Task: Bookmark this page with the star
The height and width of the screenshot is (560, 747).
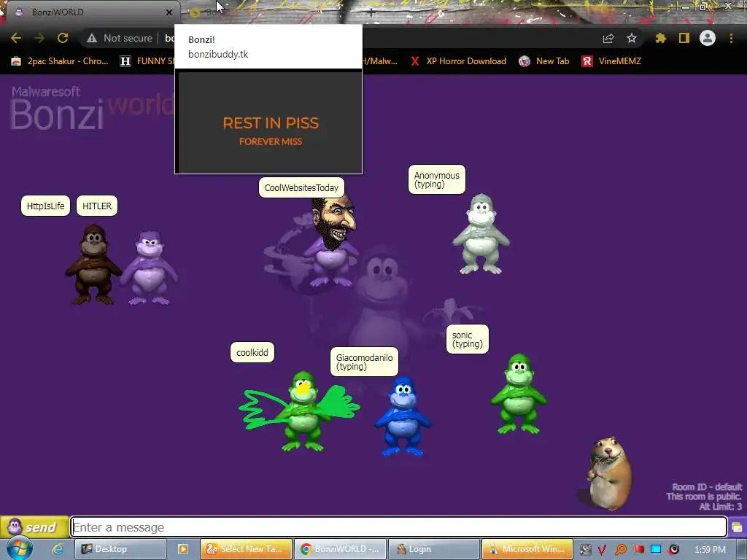Action: 631,38
